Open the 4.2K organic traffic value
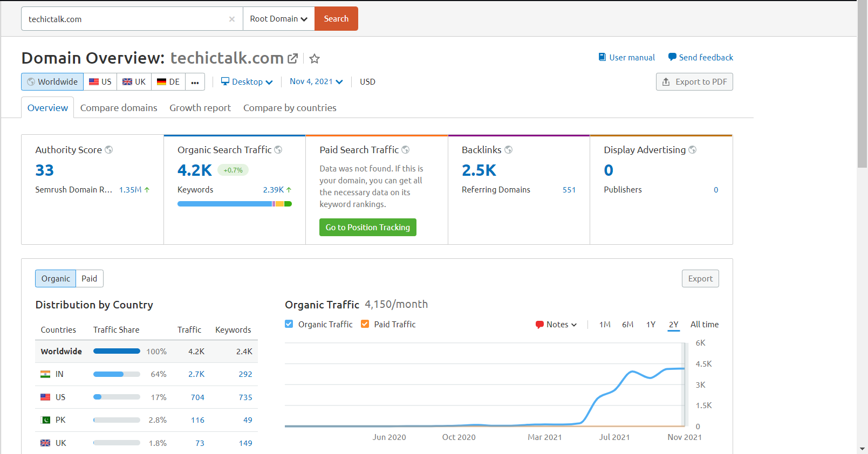This screenshot has height=454, width=868. pyautogui.click(x=195, y=170)
